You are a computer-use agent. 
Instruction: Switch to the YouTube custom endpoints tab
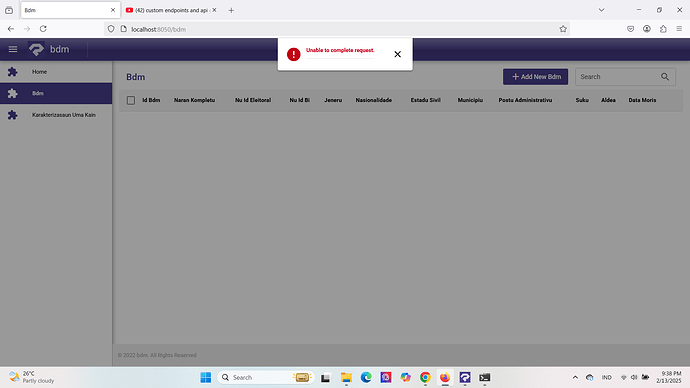(x=170, y=10)
